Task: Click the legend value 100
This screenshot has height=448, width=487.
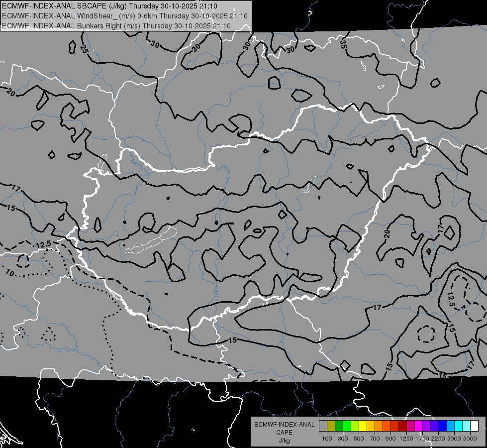Action: click(x=327, y=439)
